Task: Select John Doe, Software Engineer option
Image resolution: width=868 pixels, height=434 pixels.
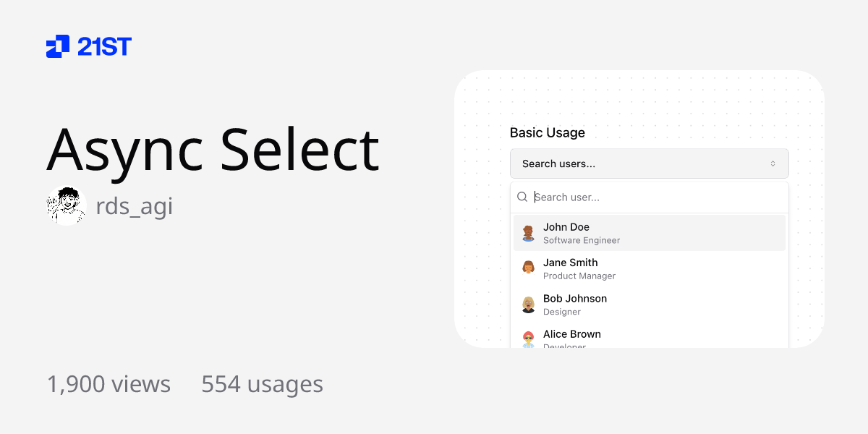Action: 649,233
